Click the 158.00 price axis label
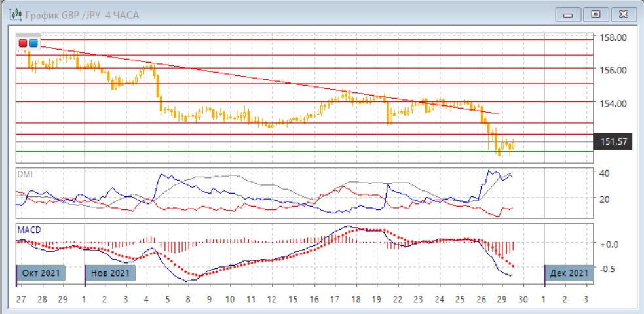 613,38
